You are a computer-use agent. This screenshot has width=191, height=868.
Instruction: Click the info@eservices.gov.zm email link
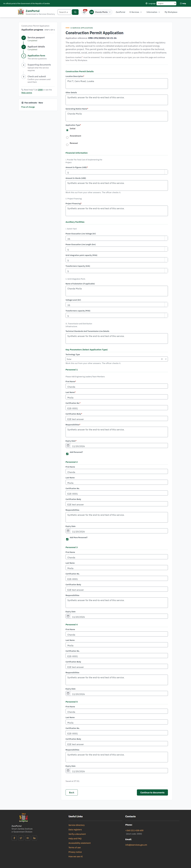(x=136, y=845)
